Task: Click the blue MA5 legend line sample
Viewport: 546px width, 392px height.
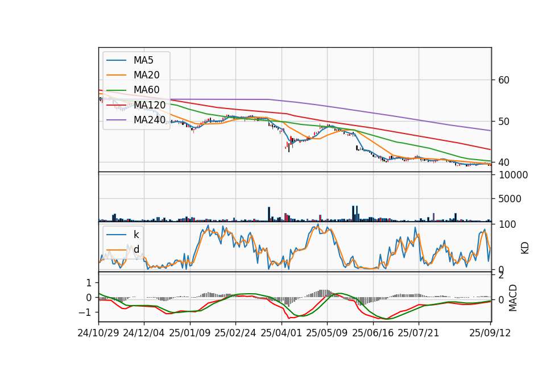Action: pos(117,60)
